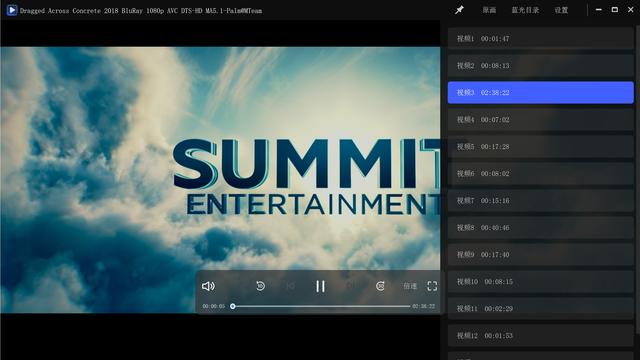Viewport: 640px width, 360px height.
Task: Select 视频11 00:02:29 playlist entry
Action: pyautogui.click(x=540, y=309)
